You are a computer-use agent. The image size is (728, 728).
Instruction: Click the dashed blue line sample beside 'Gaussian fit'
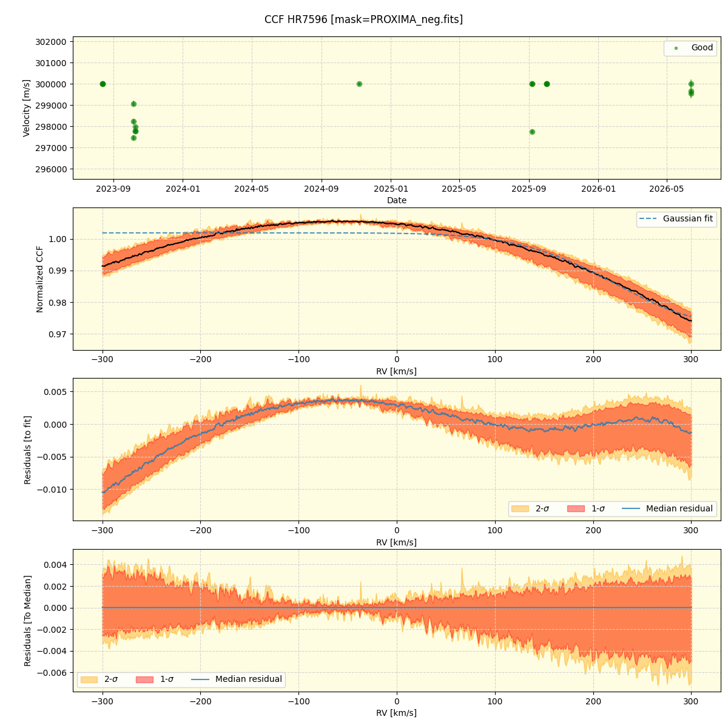point(648,218)
